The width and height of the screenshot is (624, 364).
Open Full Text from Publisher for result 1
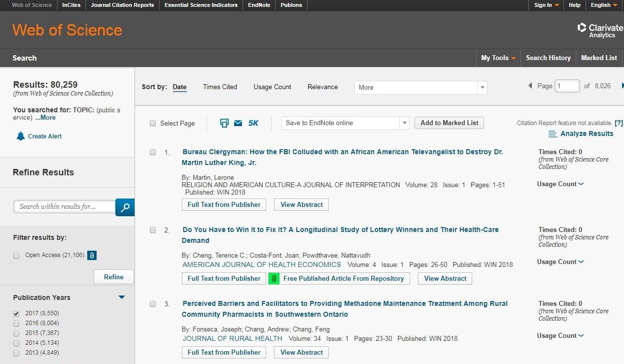(x=224, y=205)
